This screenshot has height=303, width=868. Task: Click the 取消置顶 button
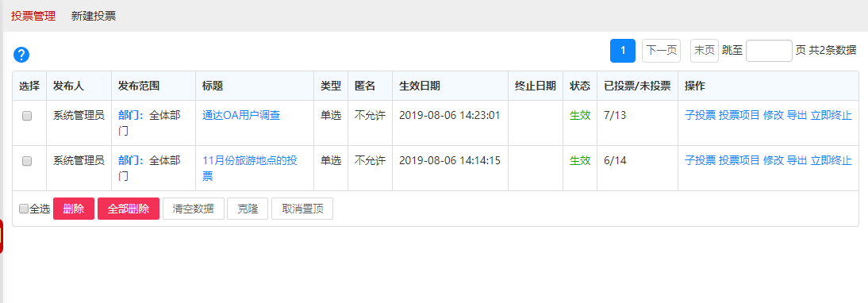click(x=302, y=209)
